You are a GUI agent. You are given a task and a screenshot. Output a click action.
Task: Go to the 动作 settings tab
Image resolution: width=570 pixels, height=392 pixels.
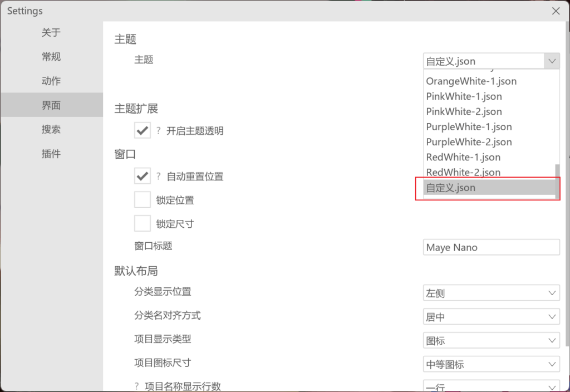click(51, 81)
